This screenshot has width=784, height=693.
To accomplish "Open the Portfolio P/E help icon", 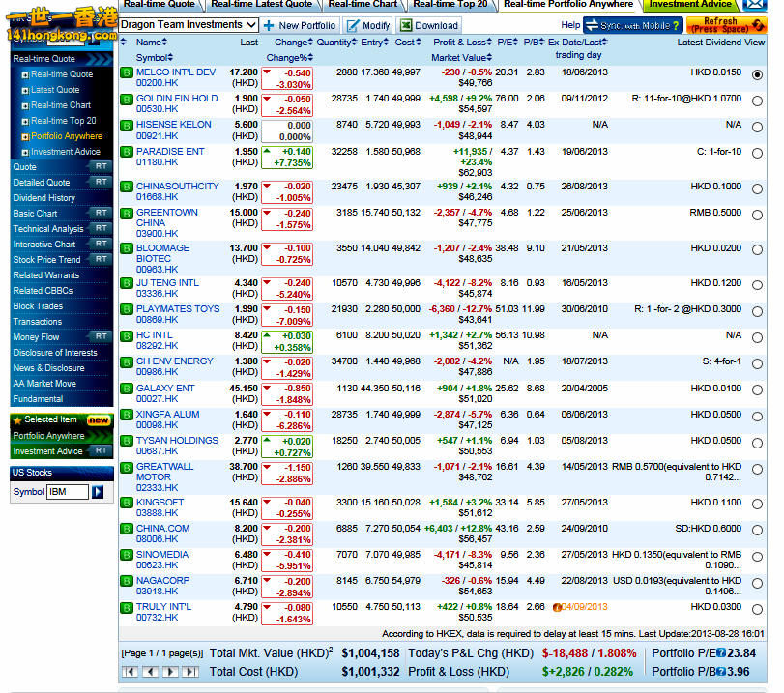I will (721, 653).
